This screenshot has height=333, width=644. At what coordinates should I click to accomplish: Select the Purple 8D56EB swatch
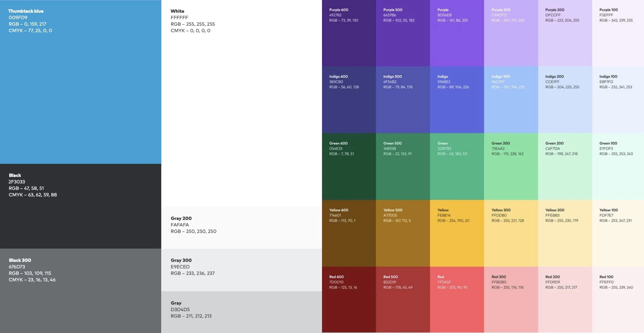point(457,39)
